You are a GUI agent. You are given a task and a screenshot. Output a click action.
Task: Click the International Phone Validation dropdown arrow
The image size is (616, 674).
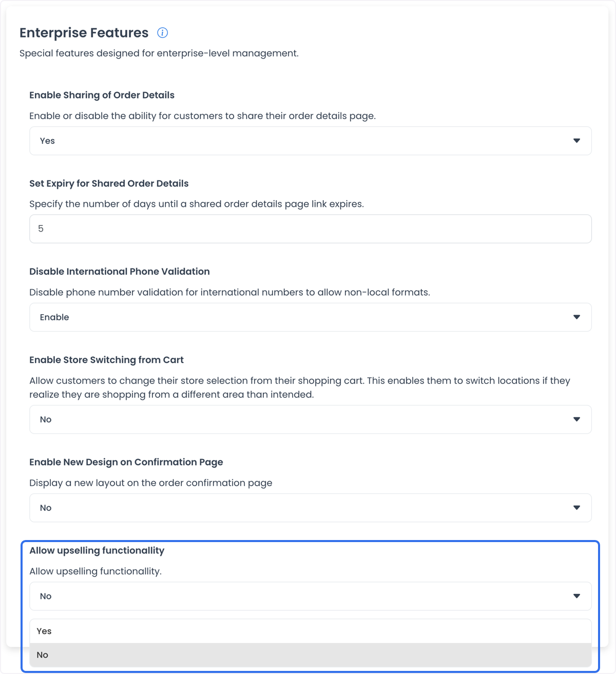tap(576, 317)
